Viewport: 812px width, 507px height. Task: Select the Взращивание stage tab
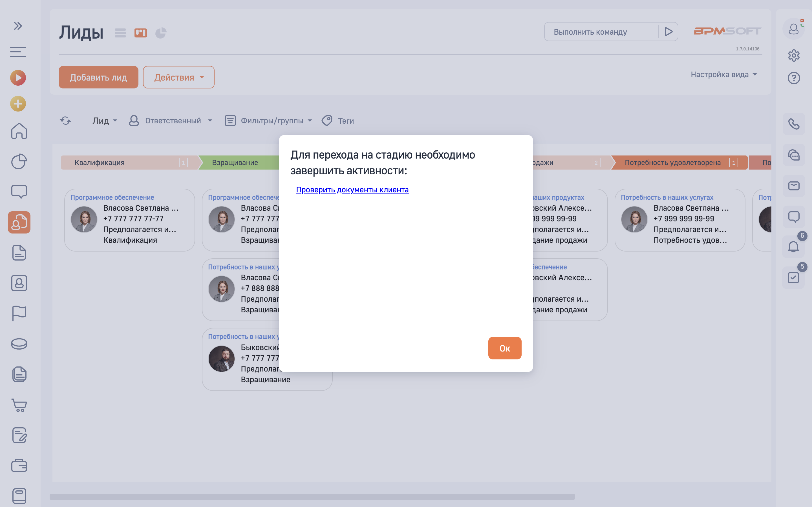pyautogui.click(x=235, y=162)
